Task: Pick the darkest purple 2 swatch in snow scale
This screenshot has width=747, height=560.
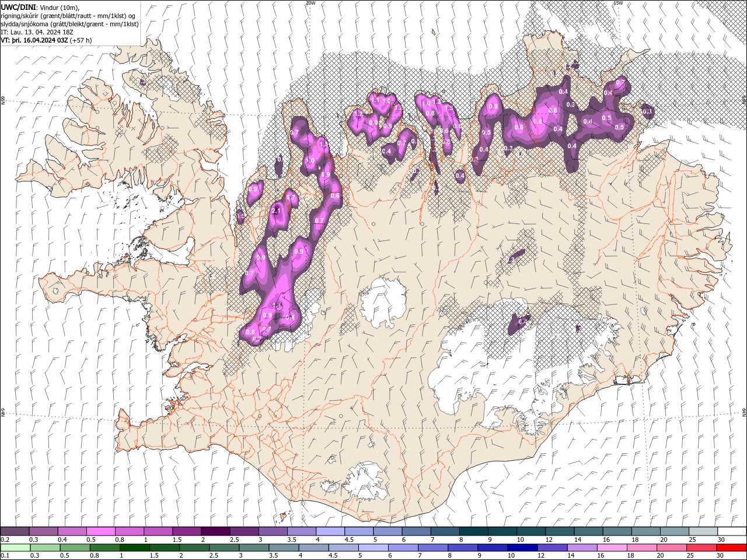Action: (x=215, y=531)
